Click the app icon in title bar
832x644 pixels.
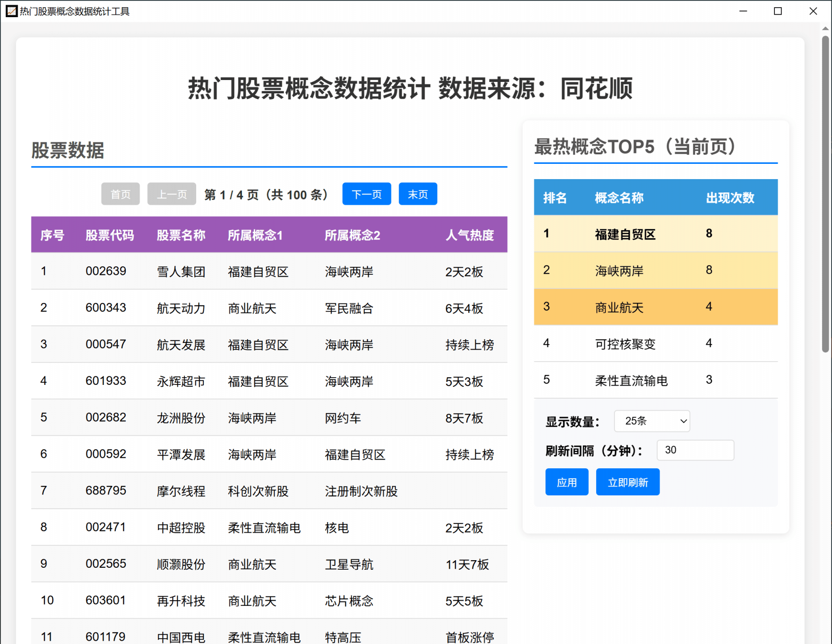[x=11, y=11]
